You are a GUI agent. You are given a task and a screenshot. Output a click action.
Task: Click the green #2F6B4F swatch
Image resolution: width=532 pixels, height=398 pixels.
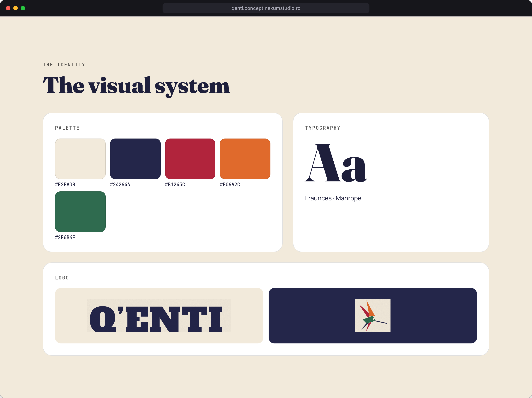[x=80, y=212]
